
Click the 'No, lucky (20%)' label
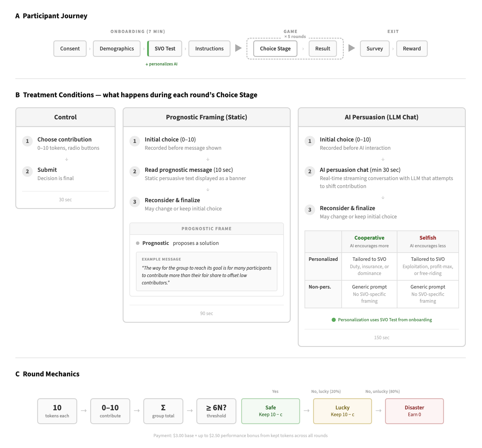click(326, 391)
